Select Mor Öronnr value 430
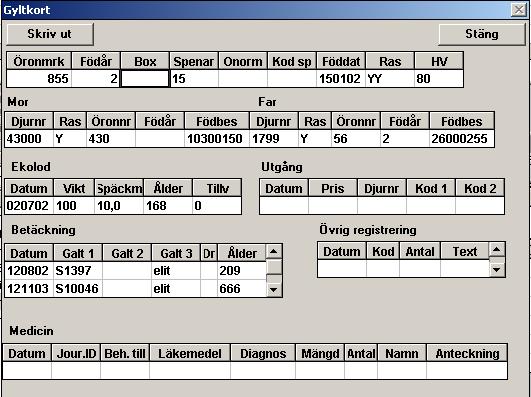Screen dimensions: 531x397 pyautogui.click(x=111, y=139)
